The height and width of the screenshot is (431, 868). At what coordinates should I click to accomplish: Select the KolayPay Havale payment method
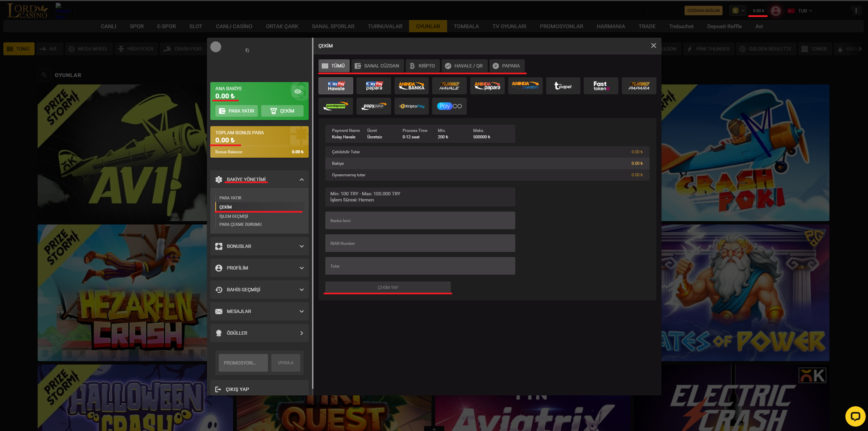coord(335,86)
